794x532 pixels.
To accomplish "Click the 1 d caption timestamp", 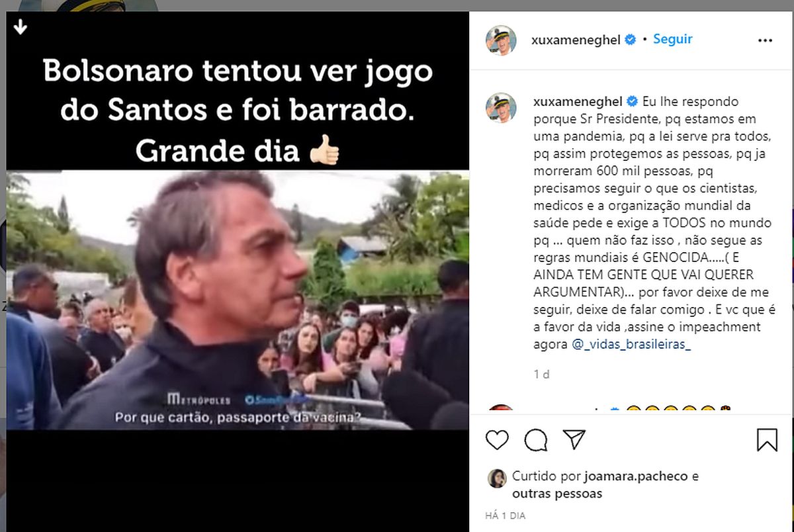I will click(541, 375).
